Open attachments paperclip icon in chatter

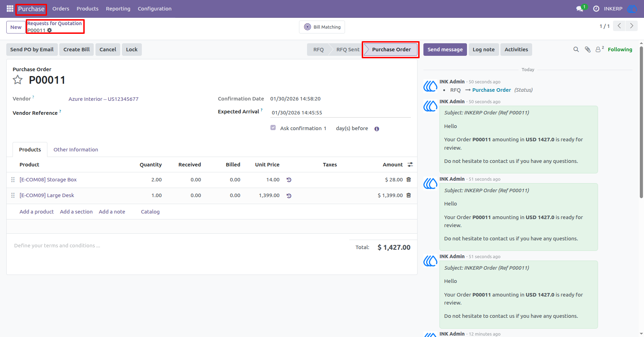[588, 50]
